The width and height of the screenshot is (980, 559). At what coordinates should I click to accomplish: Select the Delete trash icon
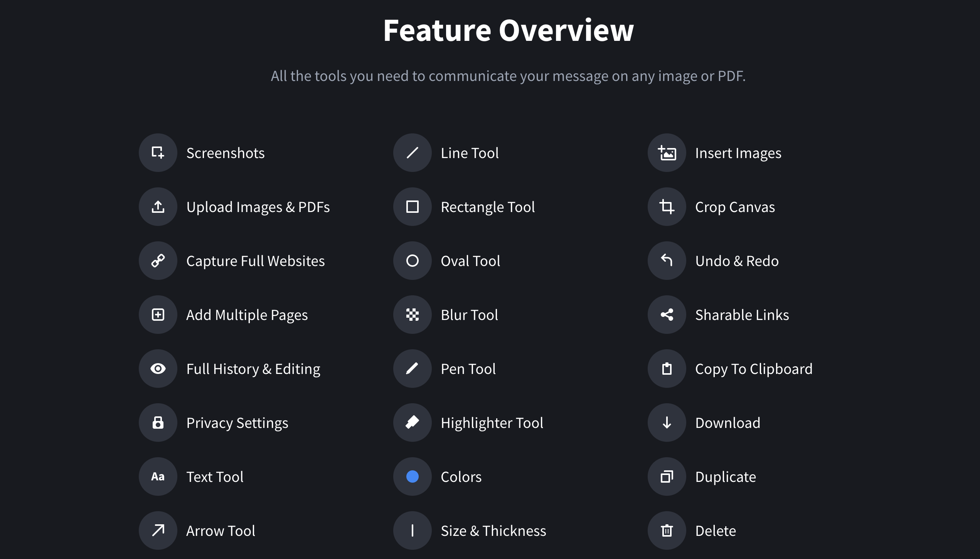(667, 530)
